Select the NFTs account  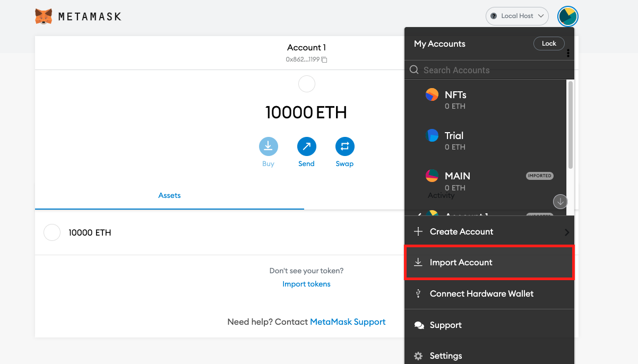pos(486,100)
